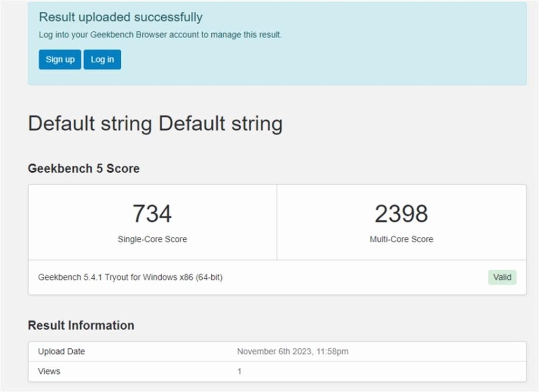Click the "Result Information" heading

81,325
